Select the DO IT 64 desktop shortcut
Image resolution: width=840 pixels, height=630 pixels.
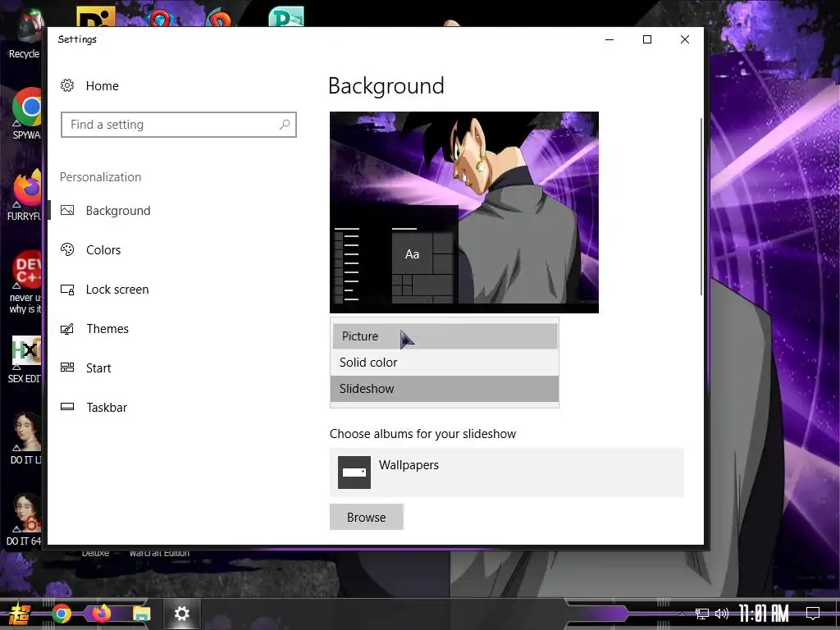(x=24, y=519)
